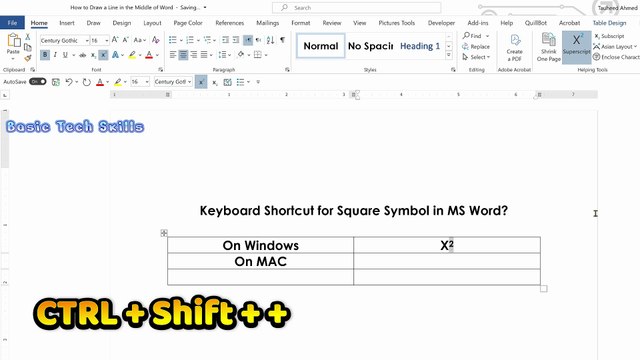Open Font dialog launcher
The width and height of the screenshot is (640, 360).
tap(160, 70)
